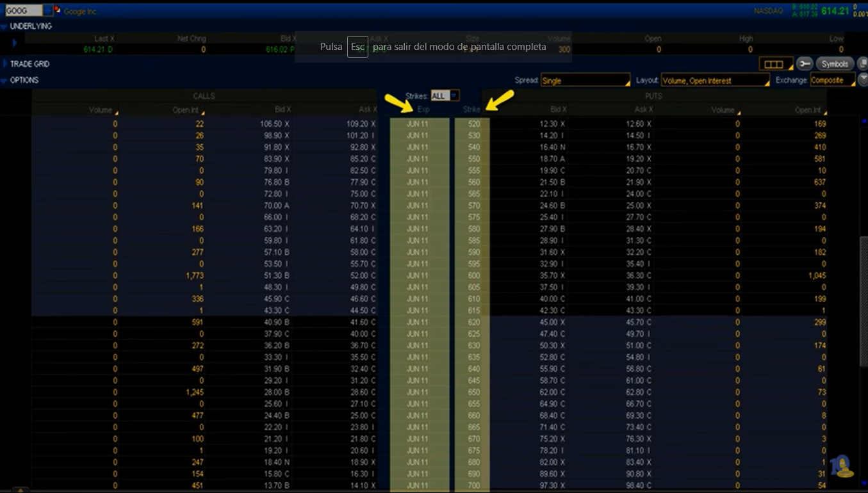Collapse the OPTIONS section
Image resolution: width=868 pixels, height=493 pixels.
click(x=4, y=81)
